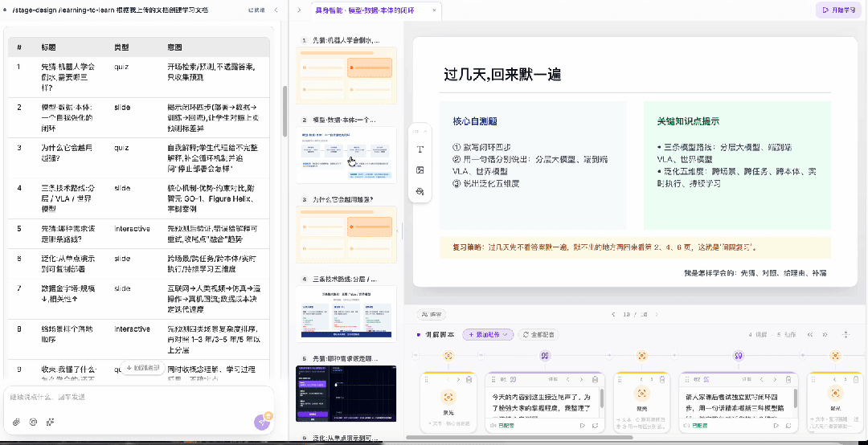Select the 具身智能 document tab

[x=367, y=10]
